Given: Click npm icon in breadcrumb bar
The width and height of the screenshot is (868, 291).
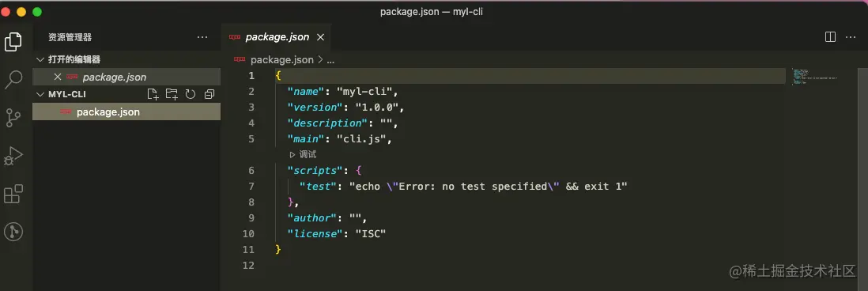Looking at the screenshot, I should tap(240, 59).
